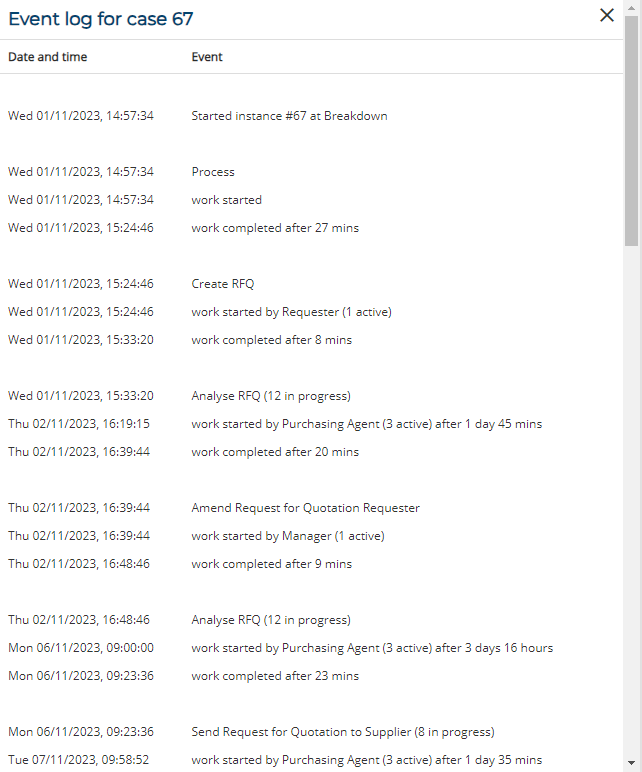Select Purchasing Agent entry after 1 day 45 mins
The height and width of the screenshot is (772, 642).
366,424
